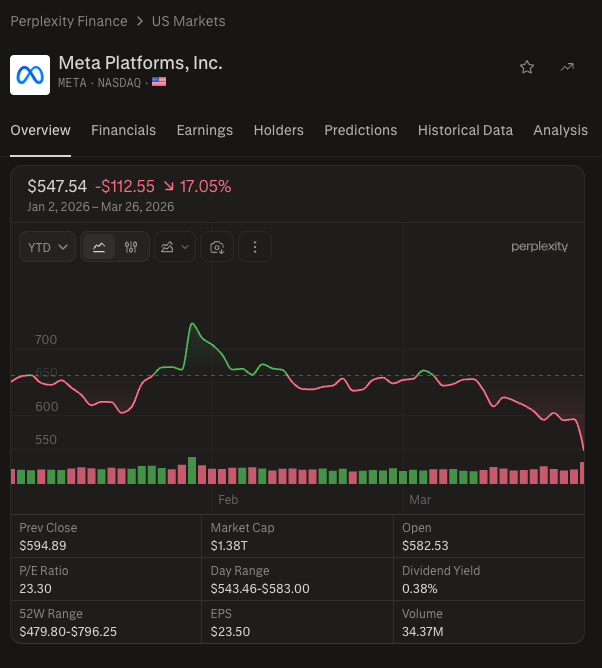
Task: Click the 700 price axis label
Action: pos(46,340)
